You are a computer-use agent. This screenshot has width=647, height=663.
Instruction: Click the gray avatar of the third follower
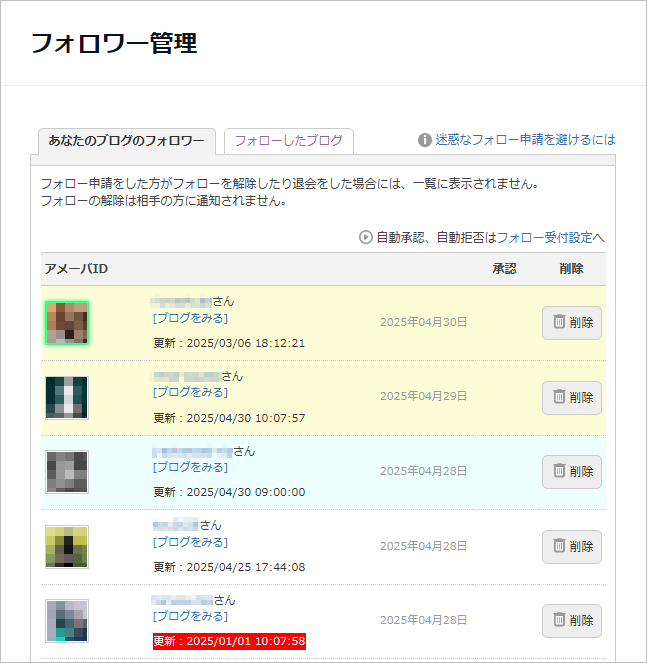click(x=67, y=472)
